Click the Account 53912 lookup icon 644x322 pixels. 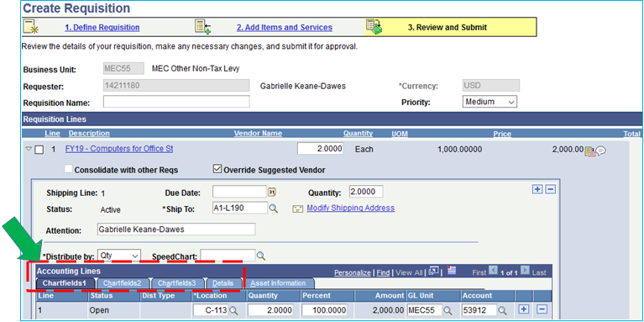point(502,310)
